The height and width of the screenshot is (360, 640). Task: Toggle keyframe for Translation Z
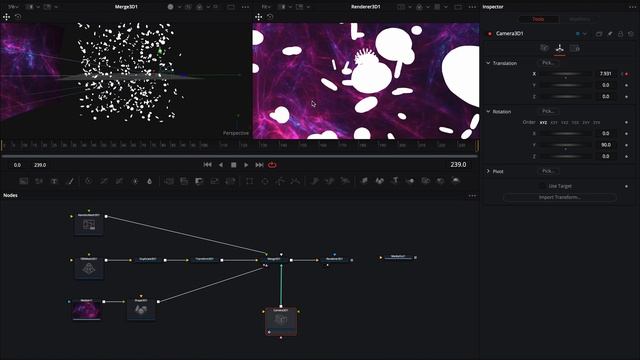627,97
